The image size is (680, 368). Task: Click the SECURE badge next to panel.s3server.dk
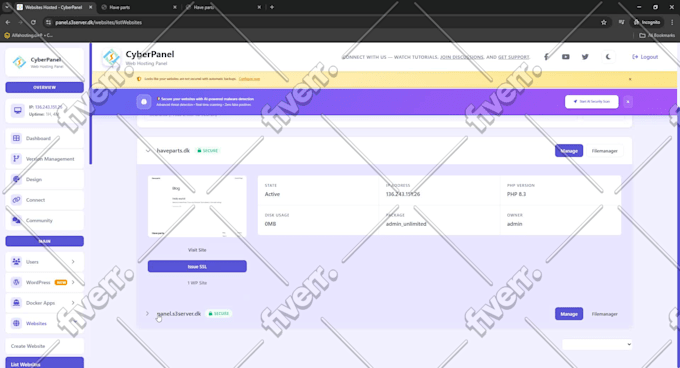point(219,313)
